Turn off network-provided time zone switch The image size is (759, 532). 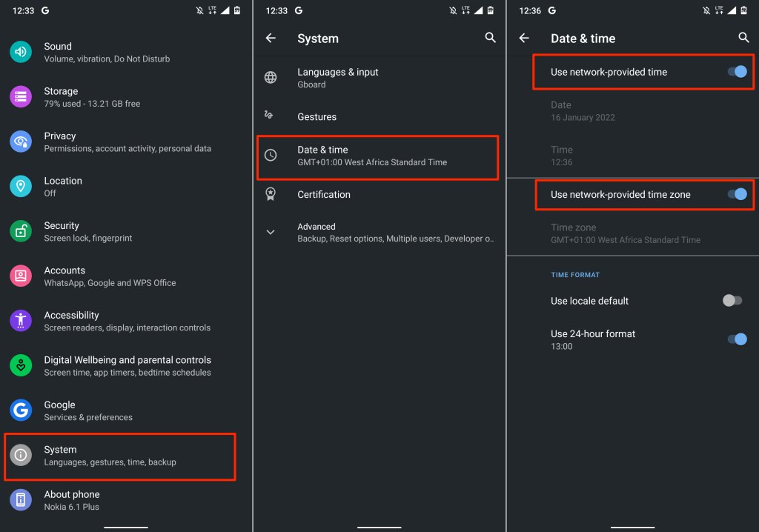pos(736,194)
